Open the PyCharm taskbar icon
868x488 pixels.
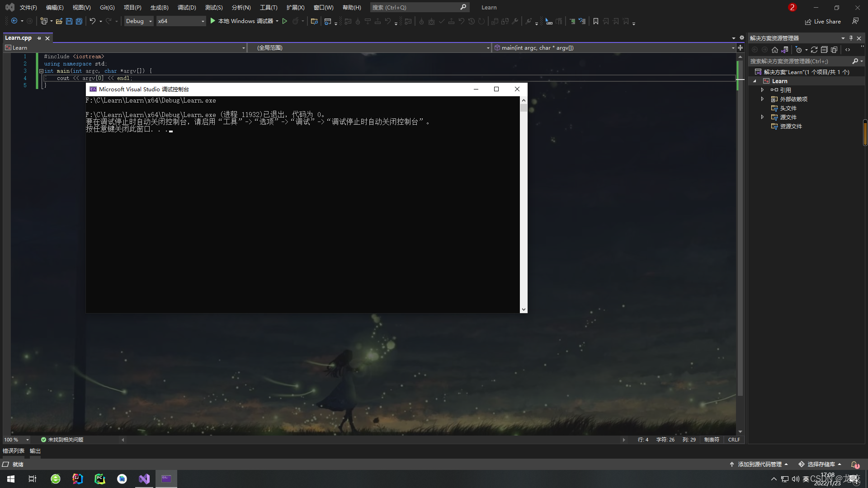click(x=100, y=479)
